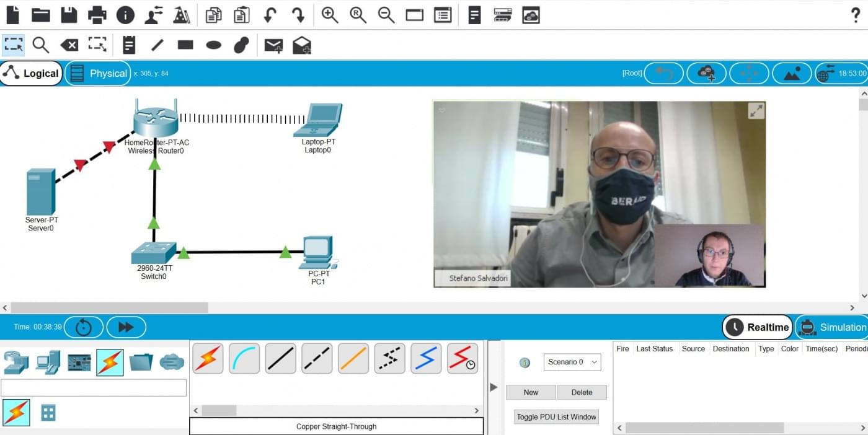Add a simple PDU envelope icon
The width and height of the screenshot is (868, 435).
pos(273,45)
